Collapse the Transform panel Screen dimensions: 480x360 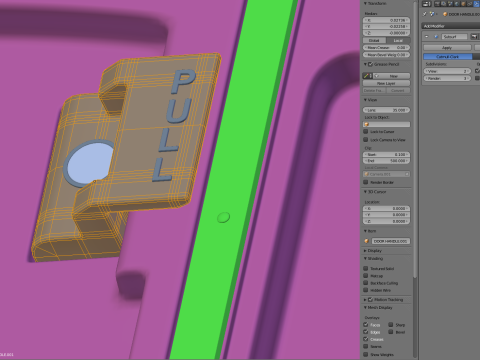tap(365, 3)
